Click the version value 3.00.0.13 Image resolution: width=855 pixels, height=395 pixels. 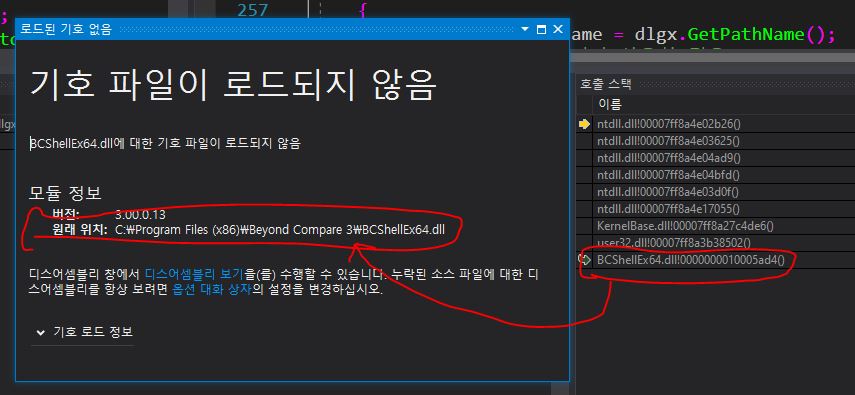click(x=140, y=214)
